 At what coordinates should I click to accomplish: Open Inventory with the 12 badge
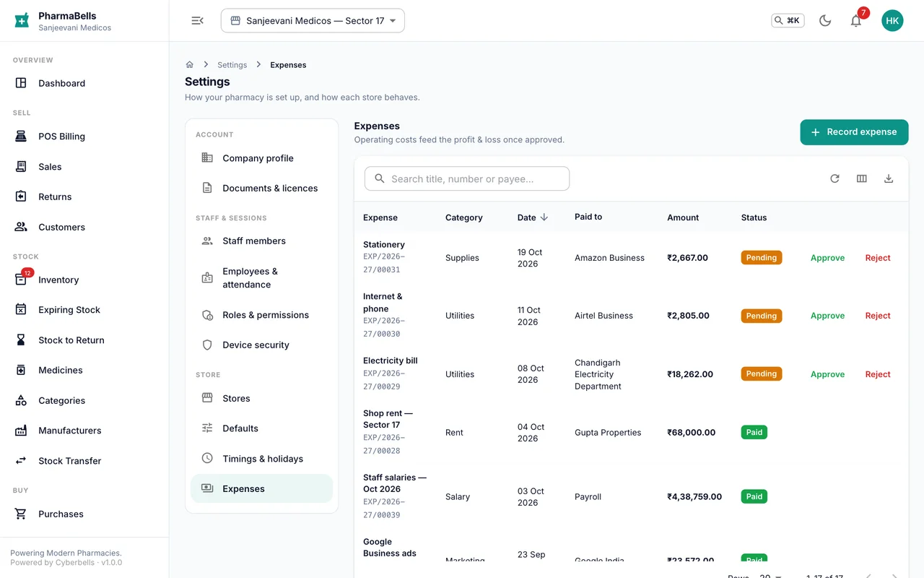coord(84,280)
